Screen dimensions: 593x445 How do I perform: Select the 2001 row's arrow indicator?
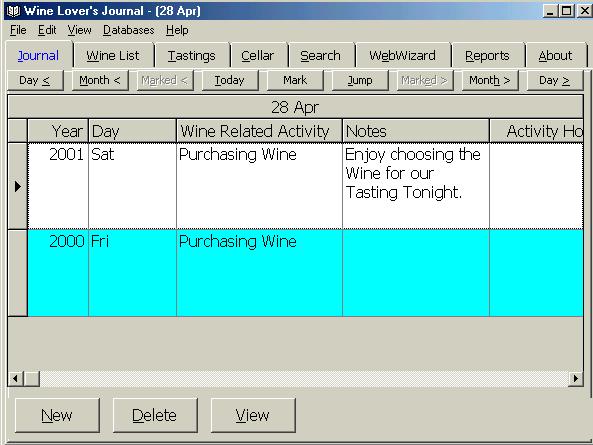click(x=17, y=186)
